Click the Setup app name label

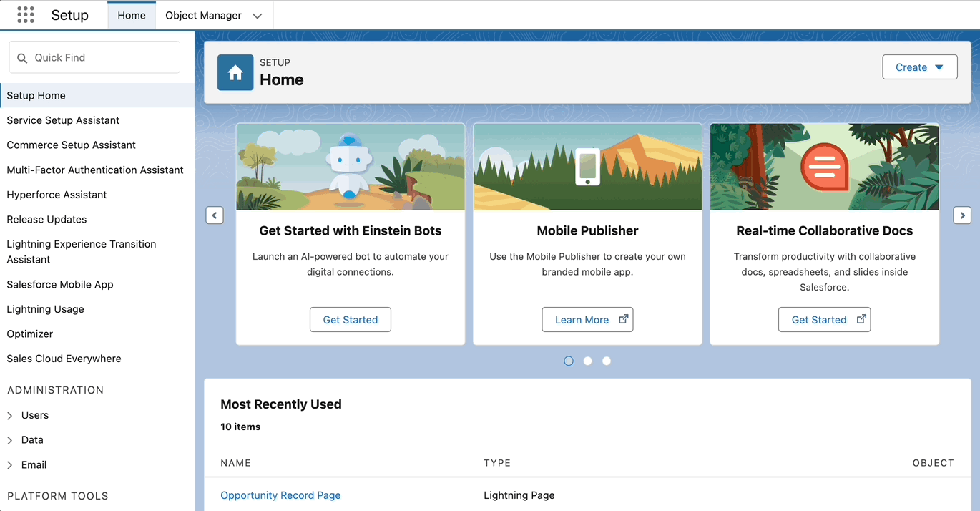tap(69, 15)
